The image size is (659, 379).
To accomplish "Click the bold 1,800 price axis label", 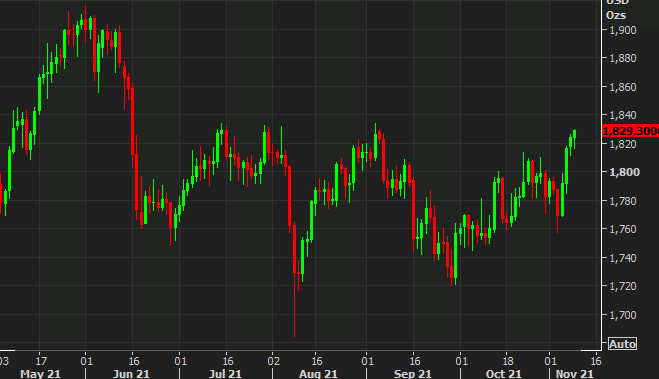I will [x=624, y=172].
